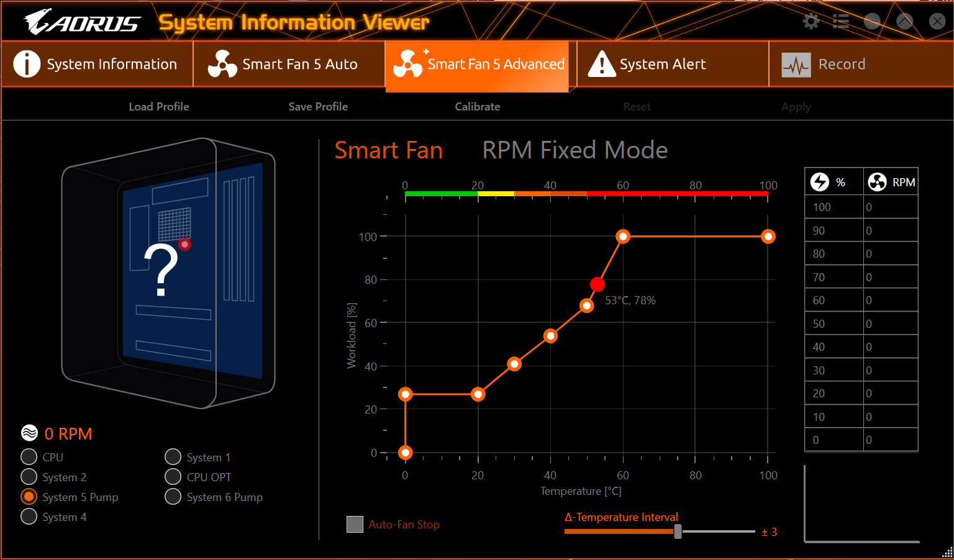Click the Record waveform icon

click(796, 65)
